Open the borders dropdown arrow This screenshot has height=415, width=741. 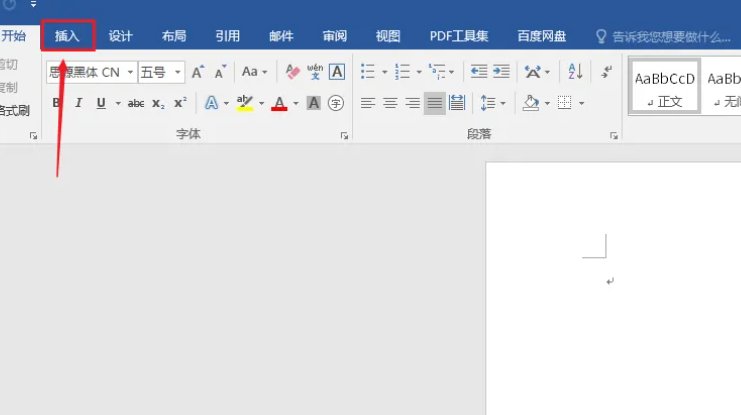point(581,103)
